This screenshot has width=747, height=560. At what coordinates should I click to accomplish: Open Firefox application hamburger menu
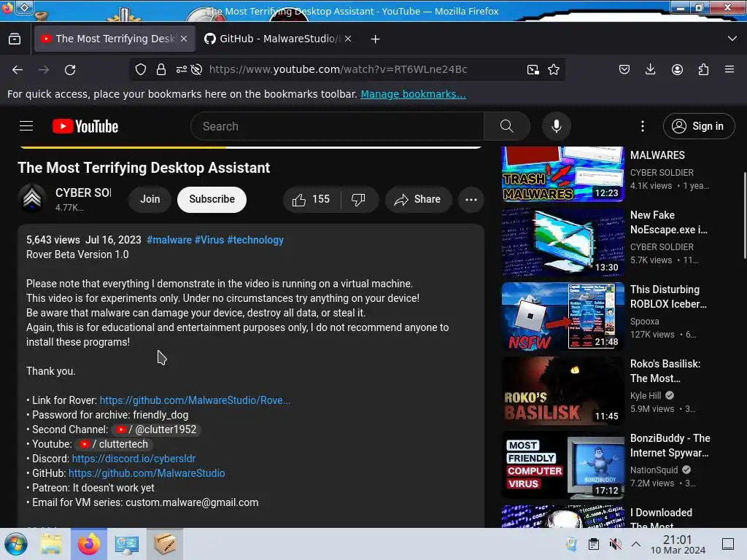(729, 69)
